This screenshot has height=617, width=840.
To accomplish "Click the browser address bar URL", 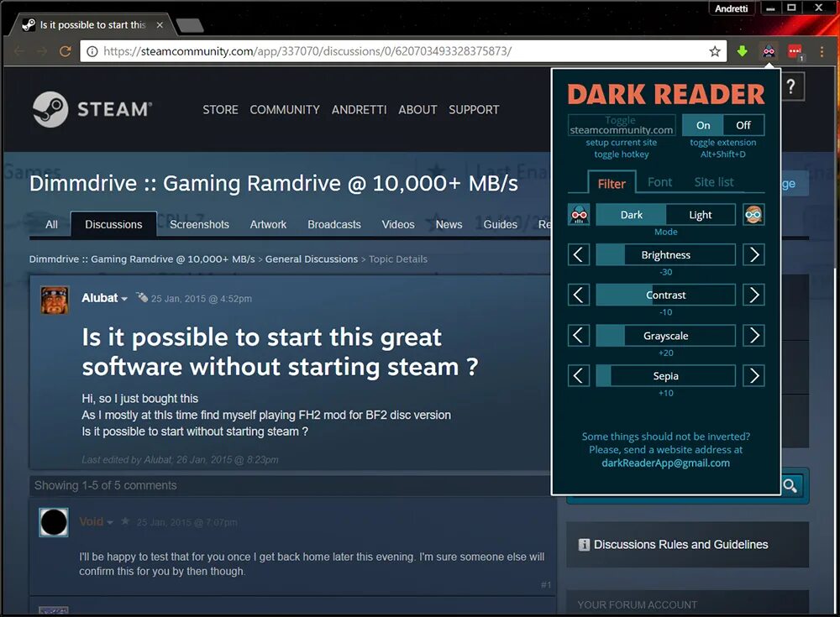I will pos(307,51).
